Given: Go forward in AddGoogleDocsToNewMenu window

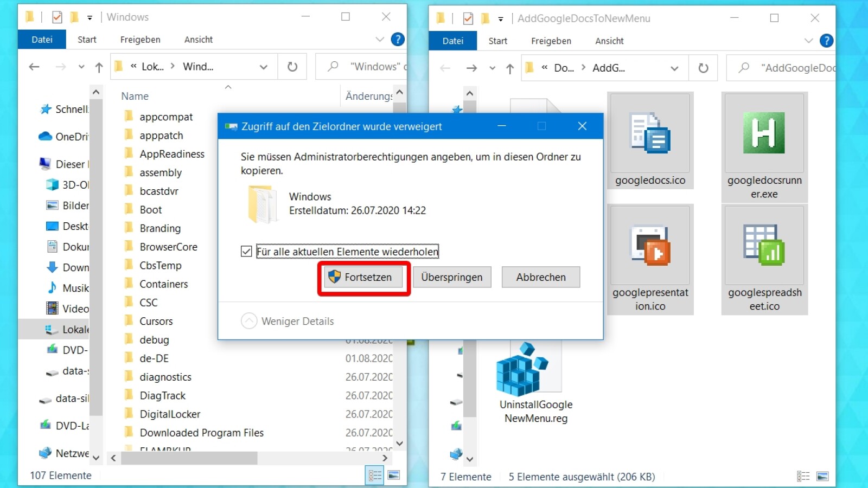Looking at the screenshot, I should click(x=472, y=68).
